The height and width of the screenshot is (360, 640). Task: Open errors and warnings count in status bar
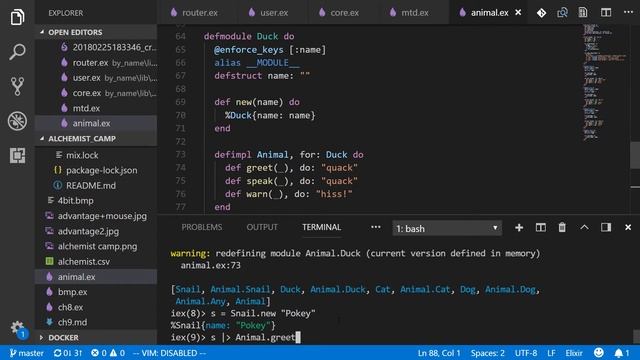pos(108,353)
